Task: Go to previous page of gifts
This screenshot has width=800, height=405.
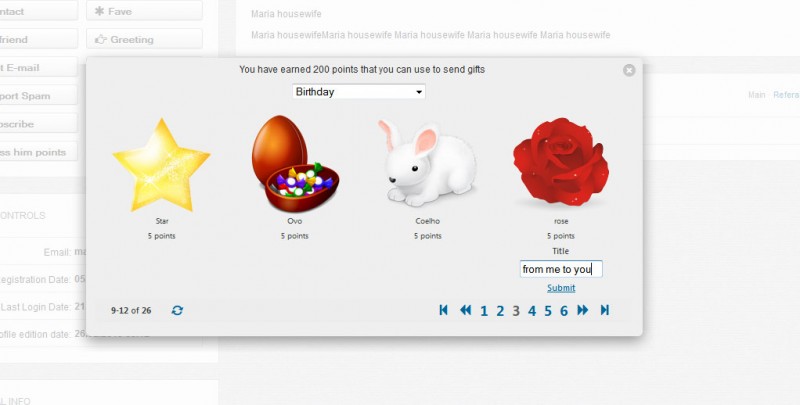Action: 465,310
